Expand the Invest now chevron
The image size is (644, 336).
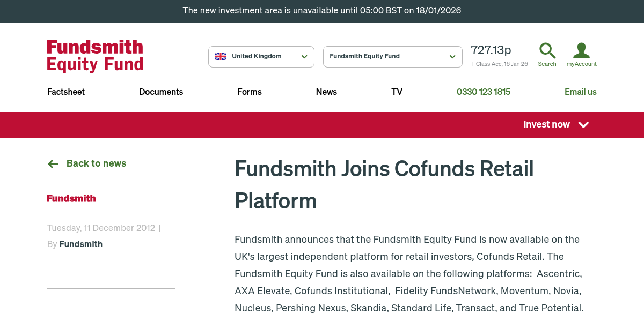(583, 125)
